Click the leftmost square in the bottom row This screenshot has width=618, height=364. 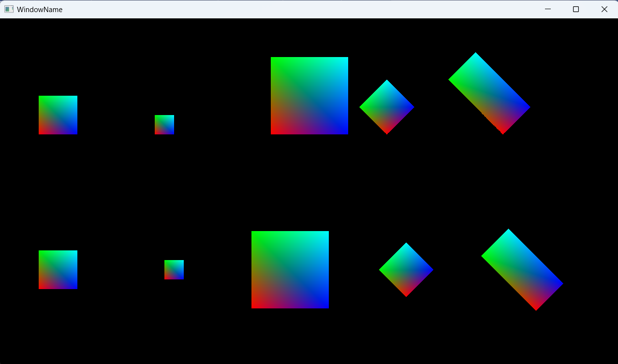coord(58,270)
